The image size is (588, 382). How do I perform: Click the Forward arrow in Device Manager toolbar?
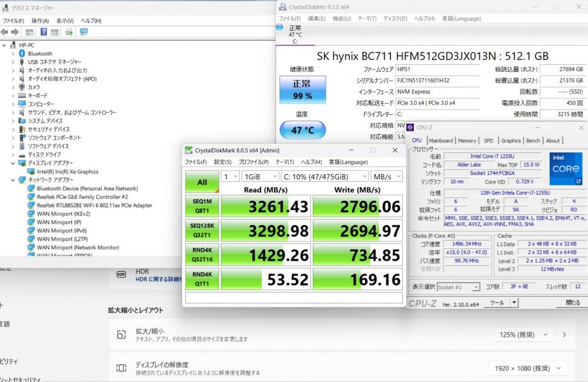15,32
